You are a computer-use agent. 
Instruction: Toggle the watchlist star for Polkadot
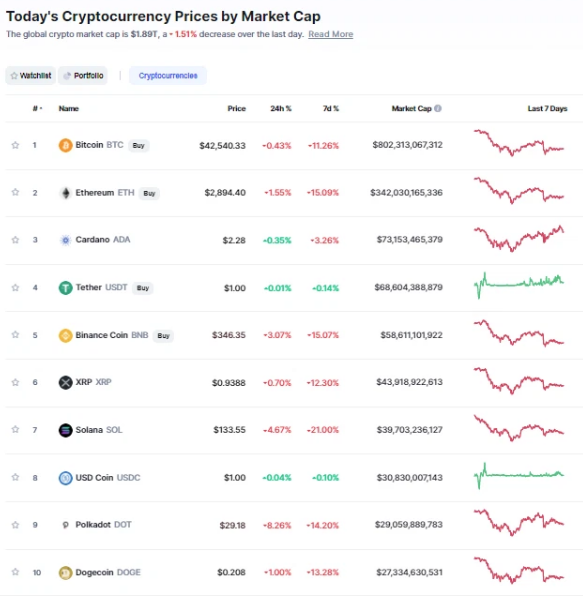(x=15, y=525)
